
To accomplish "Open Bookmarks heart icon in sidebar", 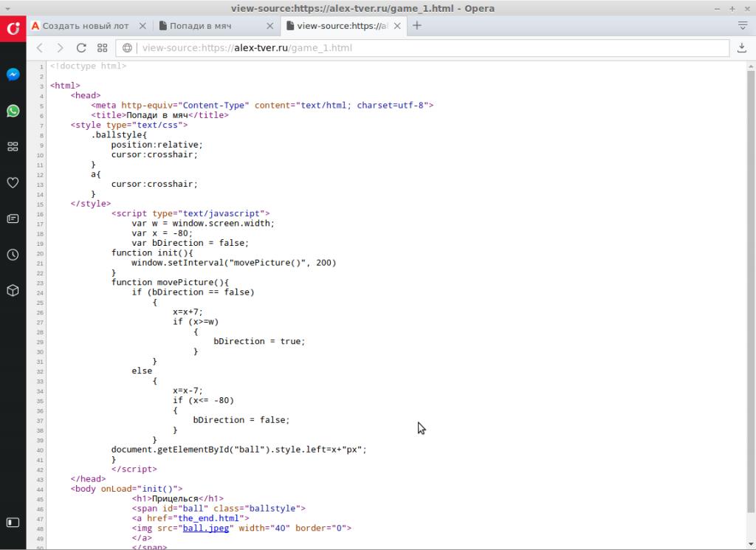I will (13, 182).
